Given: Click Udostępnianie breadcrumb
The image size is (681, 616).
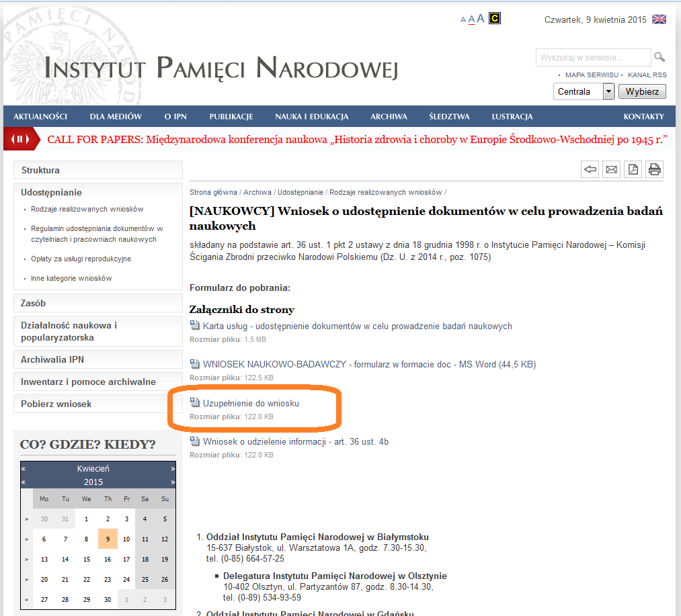Looking at the screenshot, I should tap(301, 192).
